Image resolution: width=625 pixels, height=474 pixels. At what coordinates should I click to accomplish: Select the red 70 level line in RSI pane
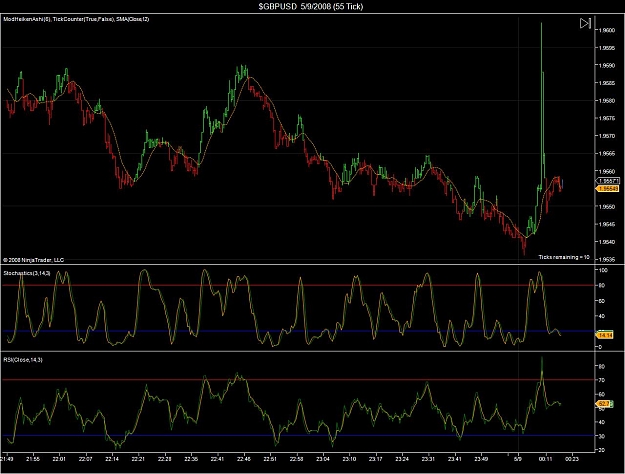click(298, 380)
